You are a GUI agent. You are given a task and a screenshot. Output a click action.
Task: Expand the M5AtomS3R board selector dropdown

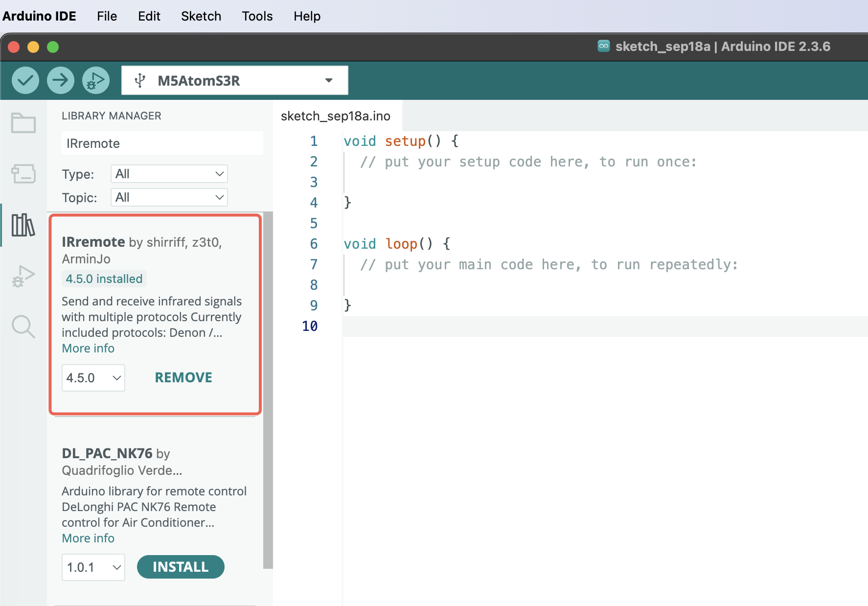[x=235, y=80]
